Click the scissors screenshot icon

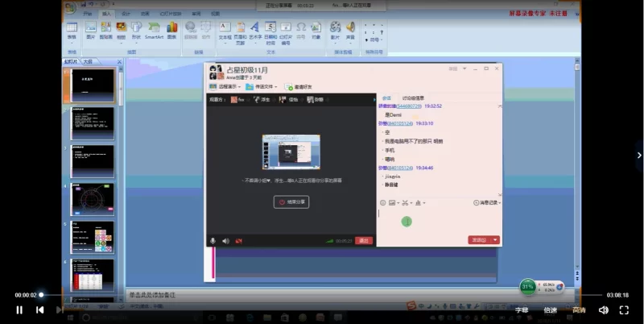406,202
